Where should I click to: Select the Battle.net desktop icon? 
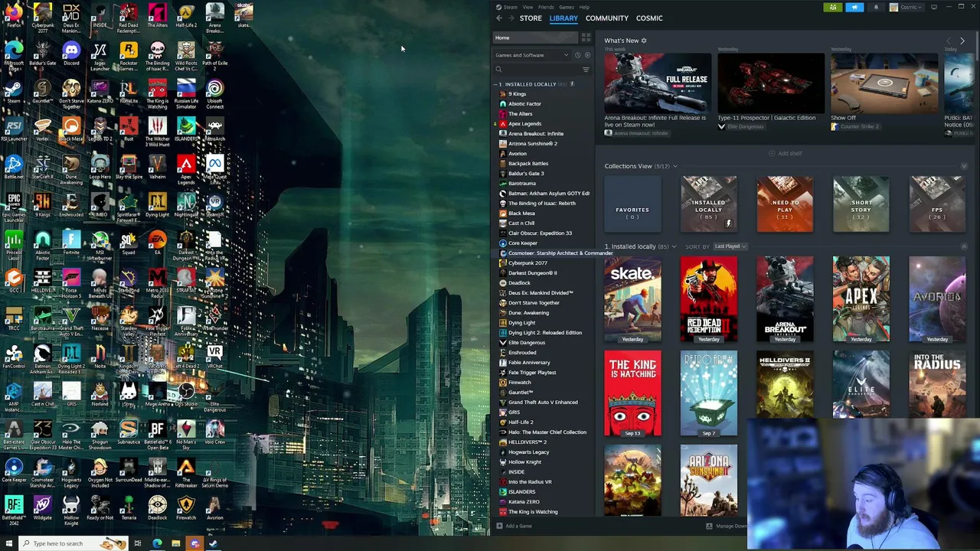14,167
